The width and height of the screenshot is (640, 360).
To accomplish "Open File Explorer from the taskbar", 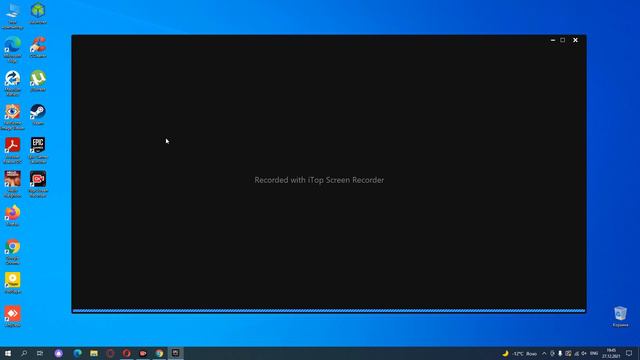I will click(94, 353).
